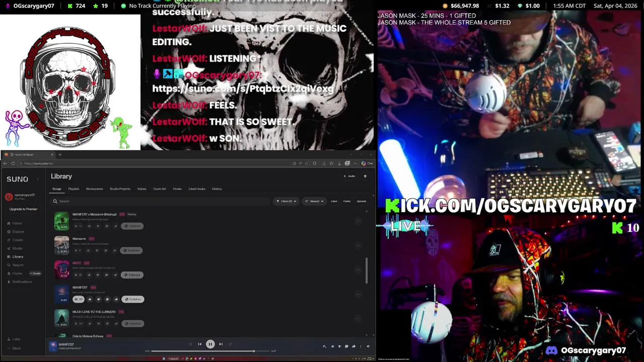Click the Library search field
Image resolution: width=644 pixels, height=362 pixels.
click(160, 201)
